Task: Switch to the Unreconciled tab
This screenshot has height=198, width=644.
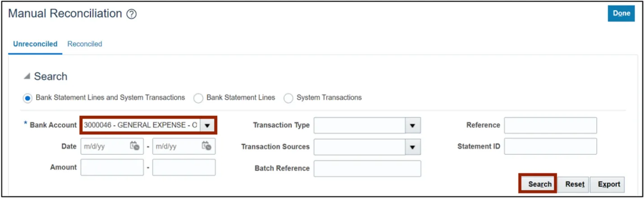Action: [35, 44]
